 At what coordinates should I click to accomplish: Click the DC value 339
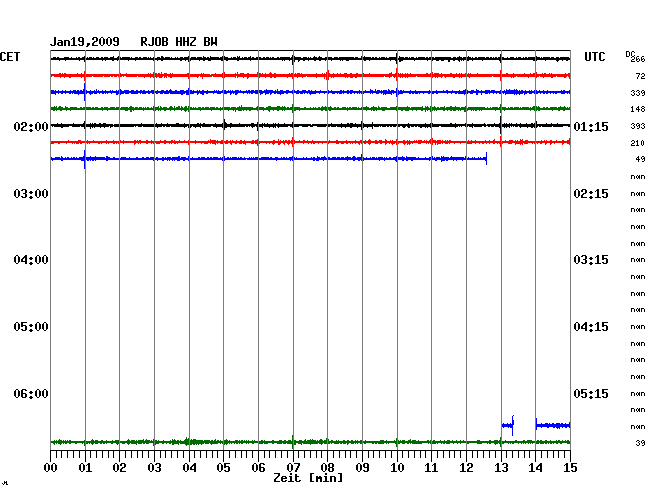click(x=638, y=93)
